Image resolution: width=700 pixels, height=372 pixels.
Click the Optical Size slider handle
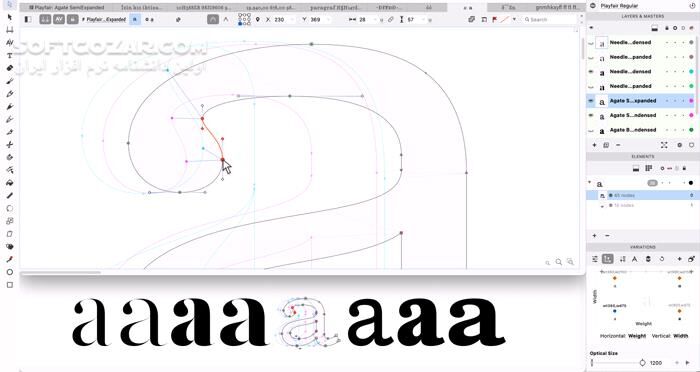[x=642, y=363]
